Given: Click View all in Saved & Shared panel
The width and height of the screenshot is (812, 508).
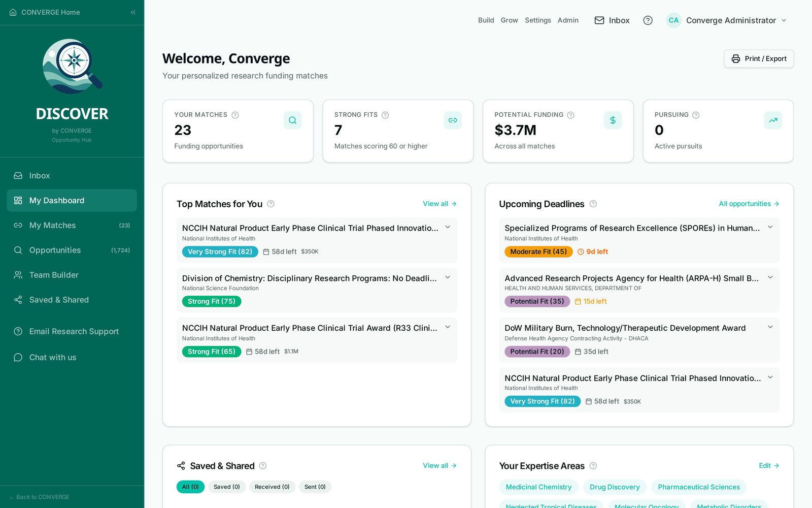Looking at the screenshot, I should tap(440, 466).
